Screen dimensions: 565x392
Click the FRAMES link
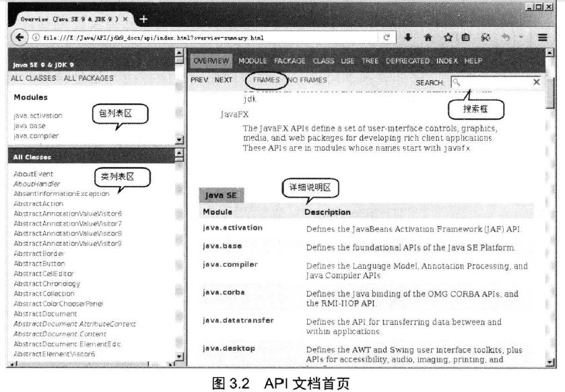pyautogui.click(x=266, y=80)
